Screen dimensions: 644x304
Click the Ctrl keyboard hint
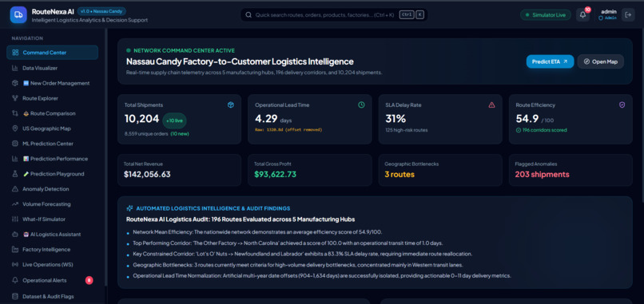pyautogui.click(x=407, y=15)
